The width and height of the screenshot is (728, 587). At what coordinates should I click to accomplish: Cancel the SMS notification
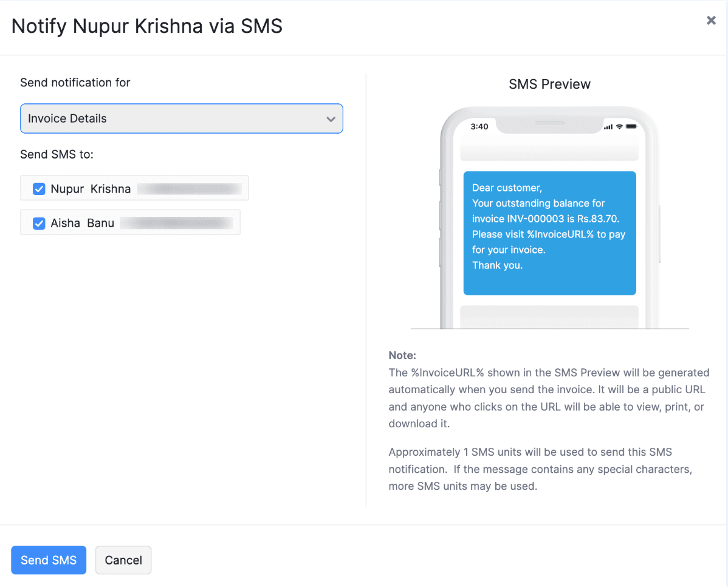click(x=123, y=560)
